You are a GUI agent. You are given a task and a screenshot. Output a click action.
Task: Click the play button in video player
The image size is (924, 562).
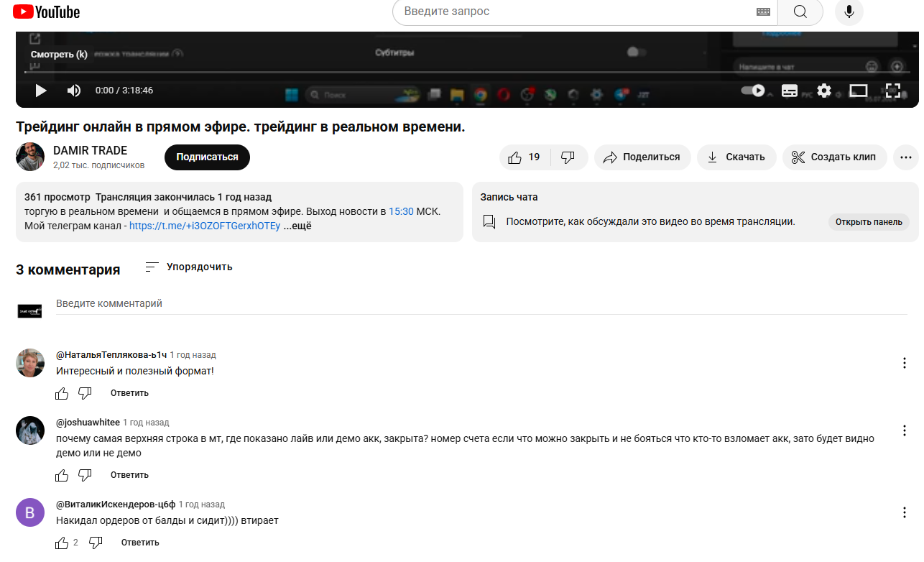click(x=41, y=91)
